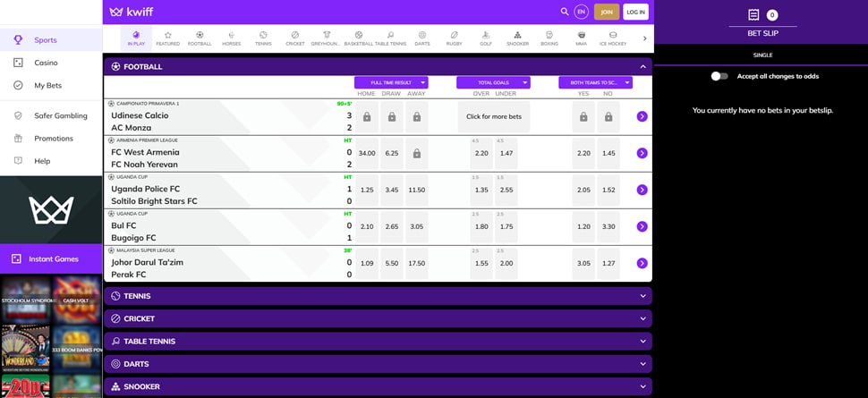Viewport: 868px width, 398px height.
Task: Open more bets arrow for Udinese Calcio
Action: (x=642, y=116)
